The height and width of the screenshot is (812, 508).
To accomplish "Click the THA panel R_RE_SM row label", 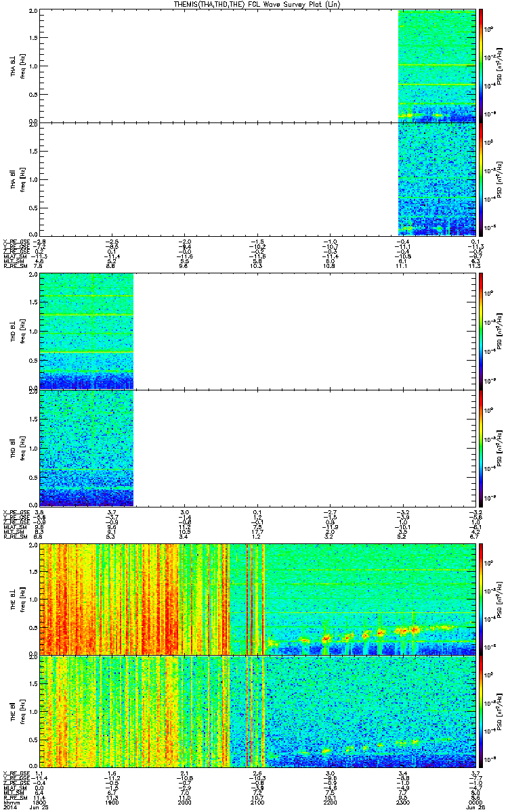I will 15,266.
